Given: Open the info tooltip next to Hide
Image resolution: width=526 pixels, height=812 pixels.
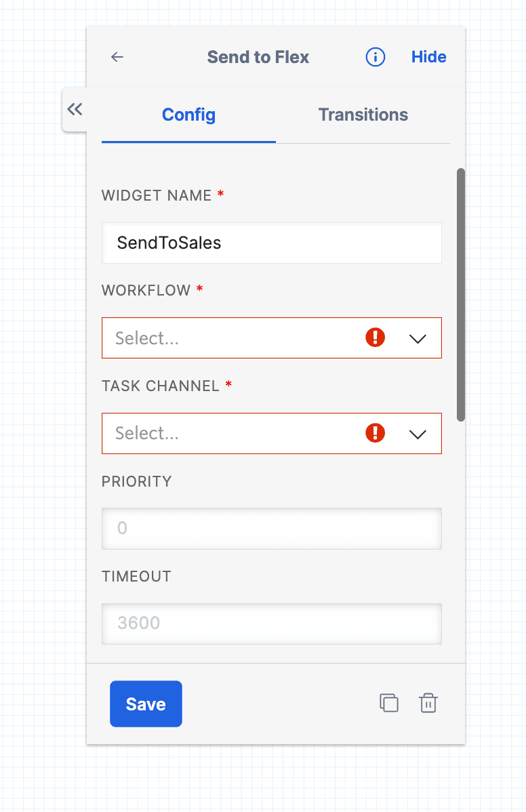Looking at the screenshot, I should click(375, 57).
